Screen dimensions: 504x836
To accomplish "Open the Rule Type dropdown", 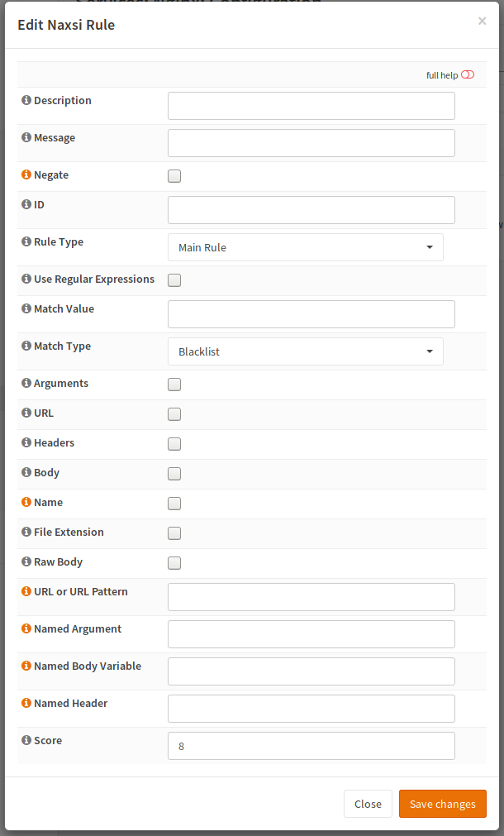I will coord(305,247).
